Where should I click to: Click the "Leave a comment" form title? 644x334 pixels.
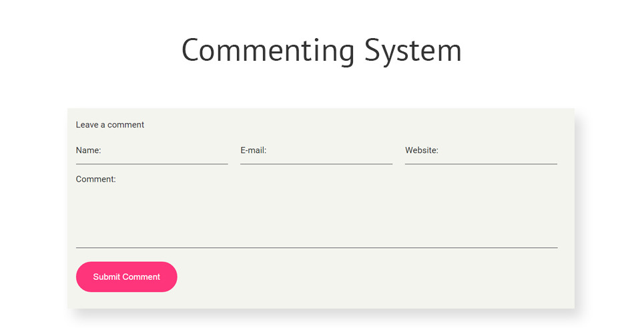[110, 125]
